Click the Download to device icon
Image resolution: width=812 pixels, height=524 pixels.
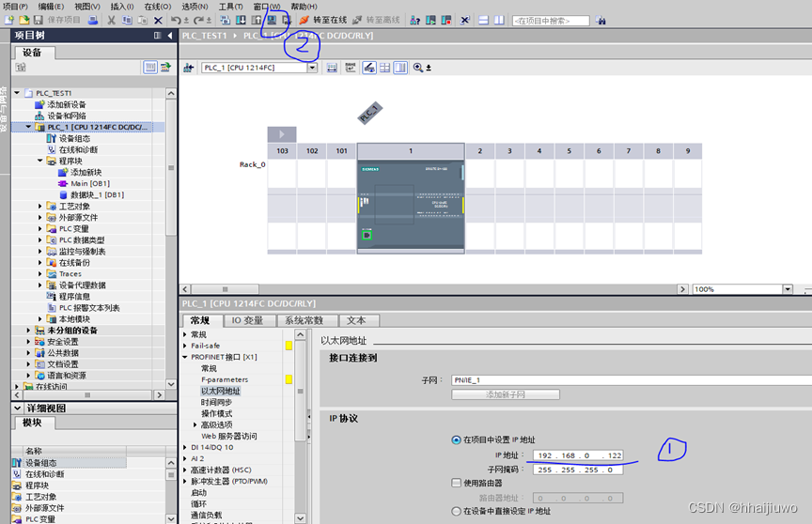241,20
